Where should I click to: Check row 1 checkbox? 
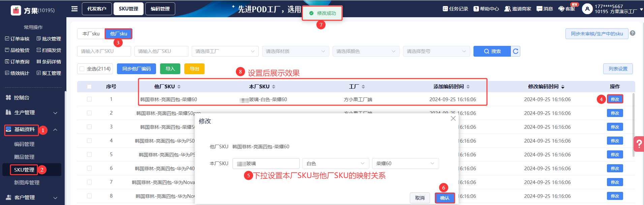pos(89,99)
